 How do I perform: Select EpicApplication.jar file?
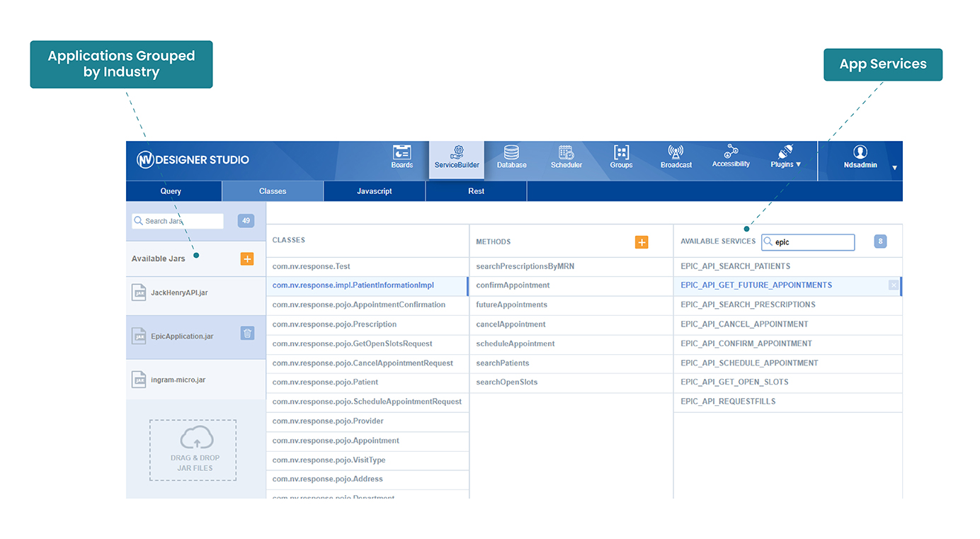196,336
